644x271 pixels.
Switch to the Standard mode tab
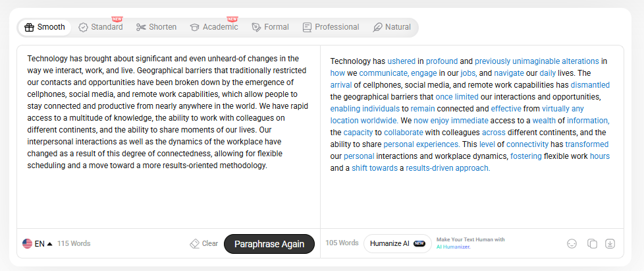pos(101,27)
